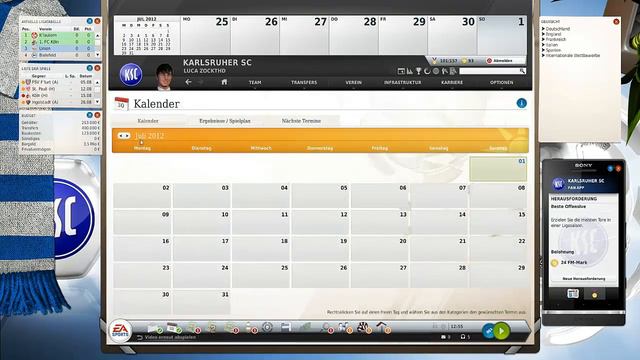
Task: Switch to the Ergebnisse / Spielplan tab
Action: pyautogui.click(x=224, y=121)
